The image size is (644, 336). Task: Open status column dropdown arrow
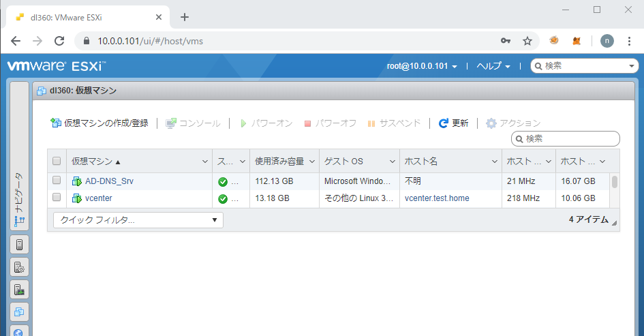click(243, 162)
